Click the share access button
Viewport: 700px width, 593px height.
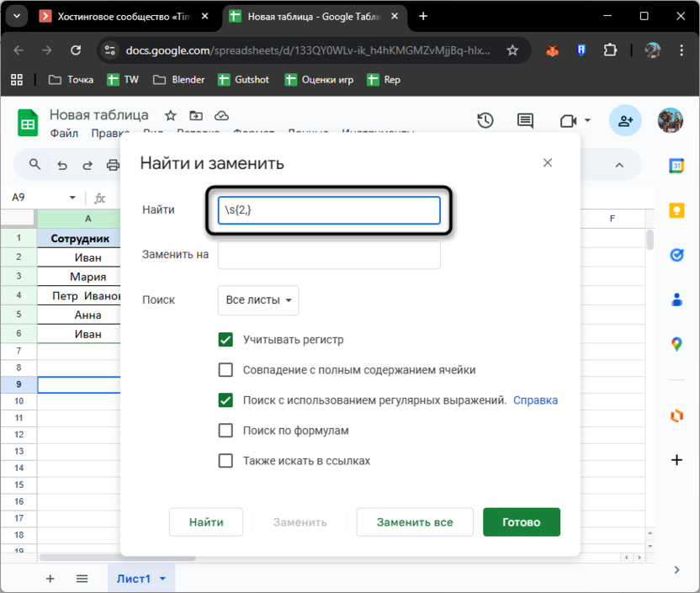625,121
